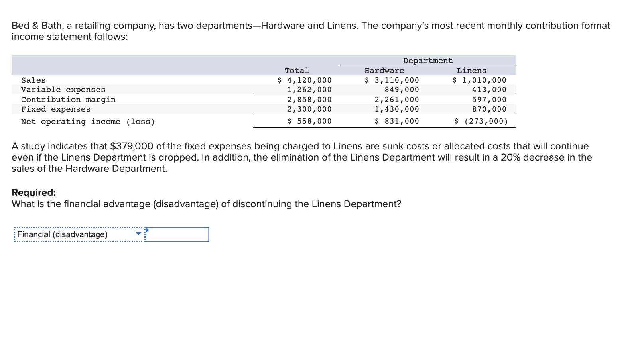Click the Net operating income (loss) label
The height and width of the screenshot is (342, 644).
pyautogui.click(x=88, y=122)
